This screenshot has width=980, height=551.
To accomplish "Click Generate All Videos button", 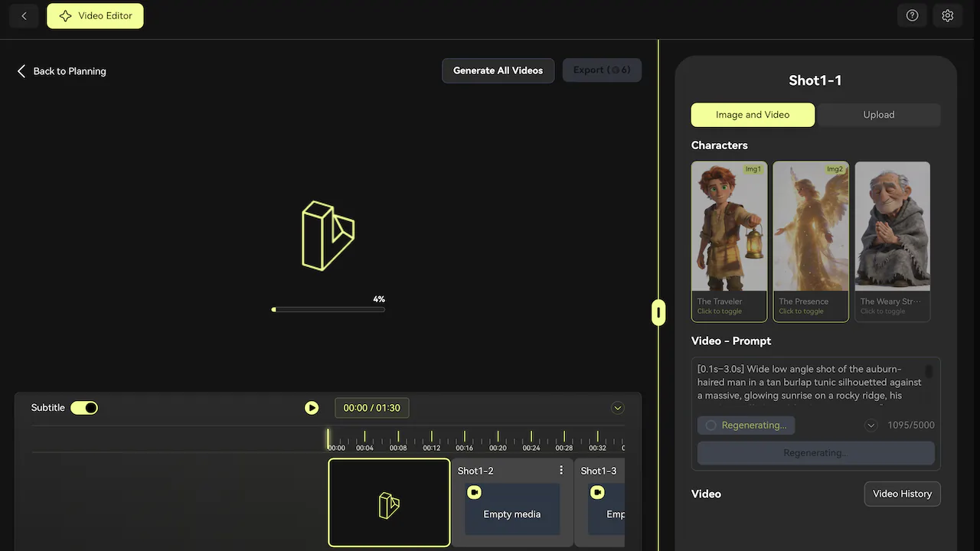I will (x=498, y=70).
